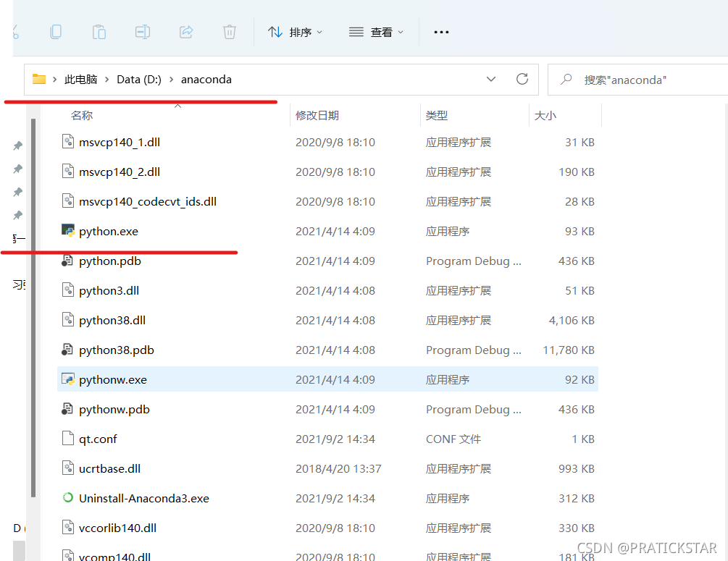Click the folder icon in address bar
This screenshot has height=561, width=728.
point(39,80)
